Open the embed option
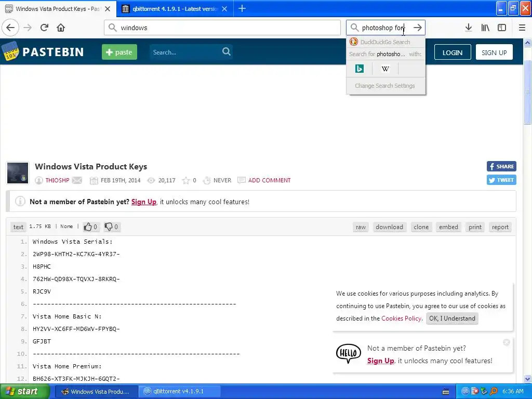This screenshot has height=399, width=532. point(448,227)
